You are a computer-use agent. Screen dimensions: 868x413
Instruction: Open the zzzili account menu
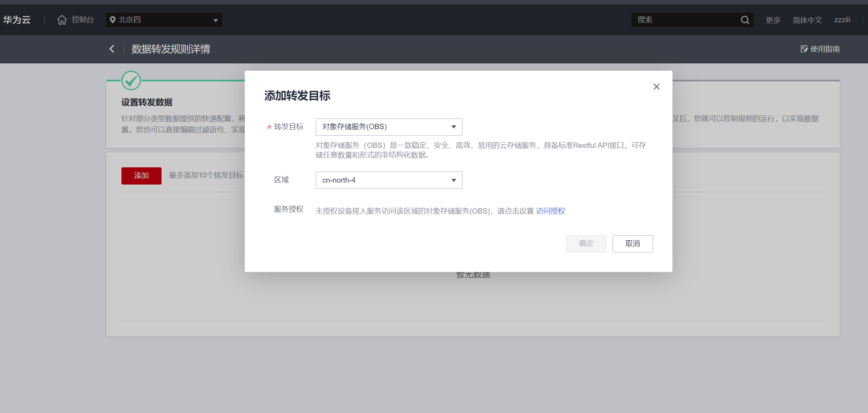[842, 20]
